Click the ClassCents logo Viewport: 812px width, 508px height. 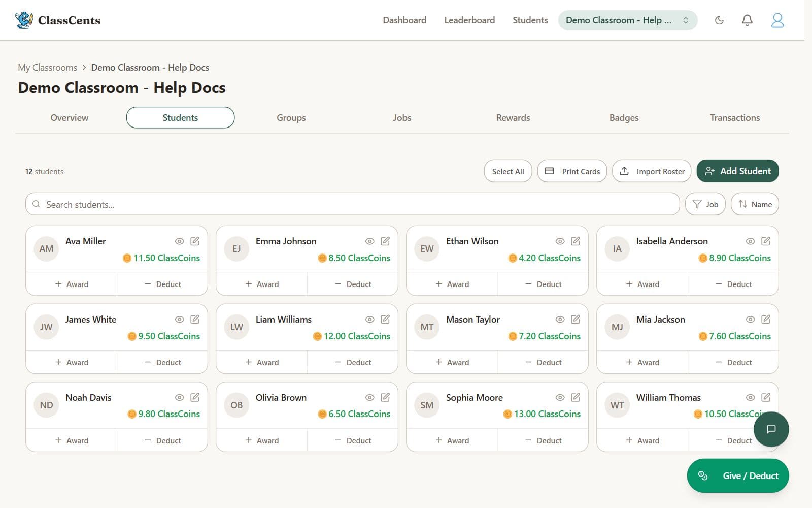pyautogui.click(x=58, y=20)
